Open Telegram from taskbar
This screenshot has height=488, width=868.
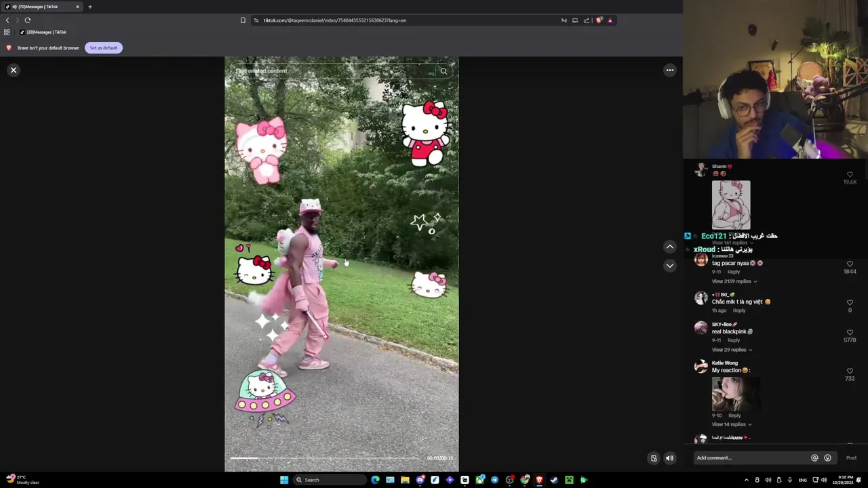(494, 480)
